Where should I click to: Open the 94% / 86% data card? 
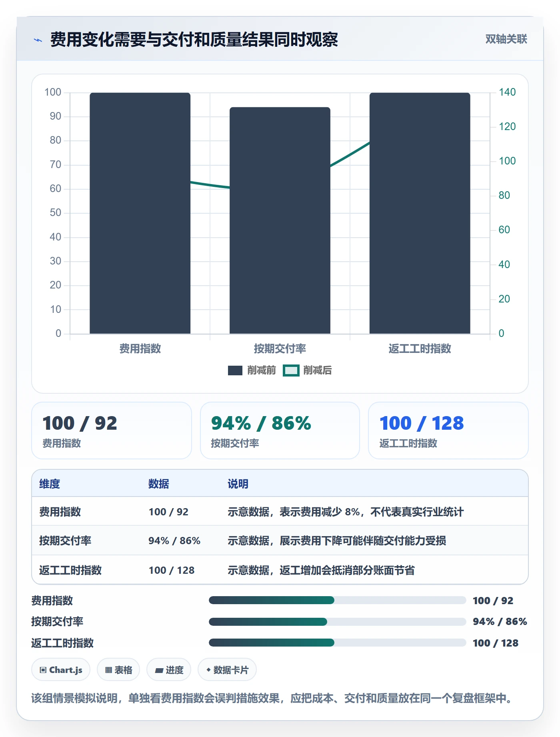(280, 431)
